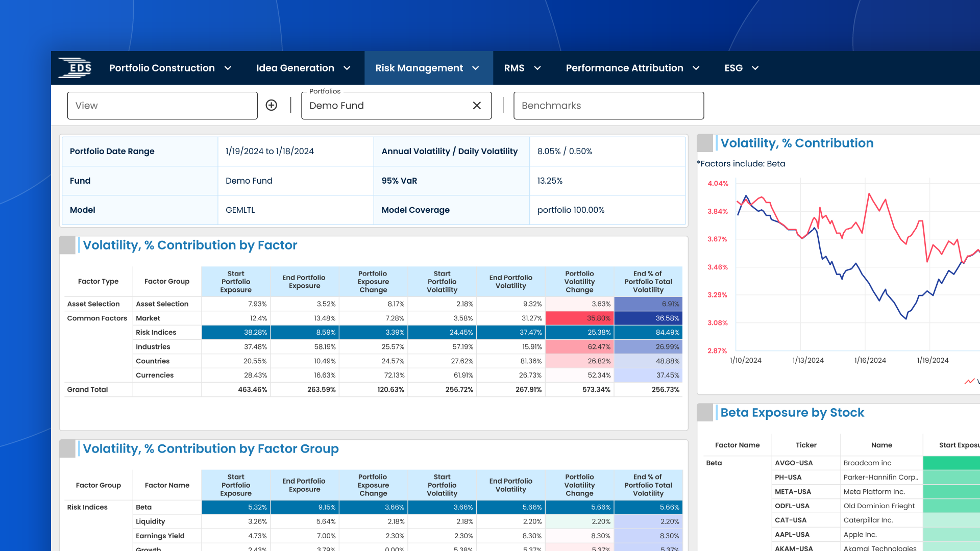Click the AVGO-USA ticker
The height and width of the screenshot is (551, 980).
(x=794, y=463)
